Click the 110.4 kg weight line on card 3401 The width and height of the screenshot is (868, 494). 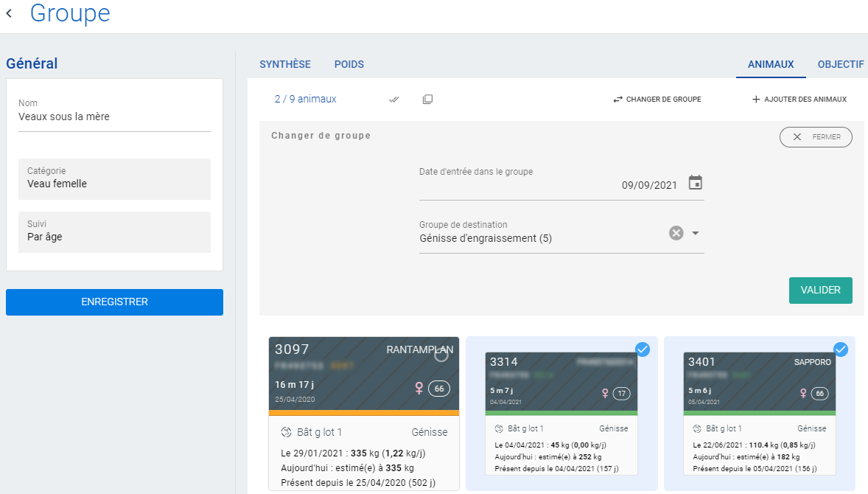754,445
